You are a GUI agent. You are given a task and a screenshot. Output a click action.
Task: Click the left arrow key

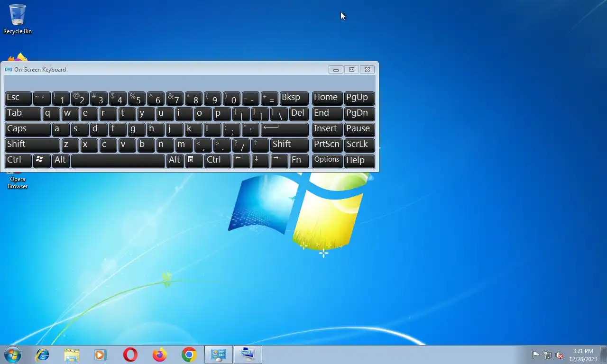click(x=241, y=161)
